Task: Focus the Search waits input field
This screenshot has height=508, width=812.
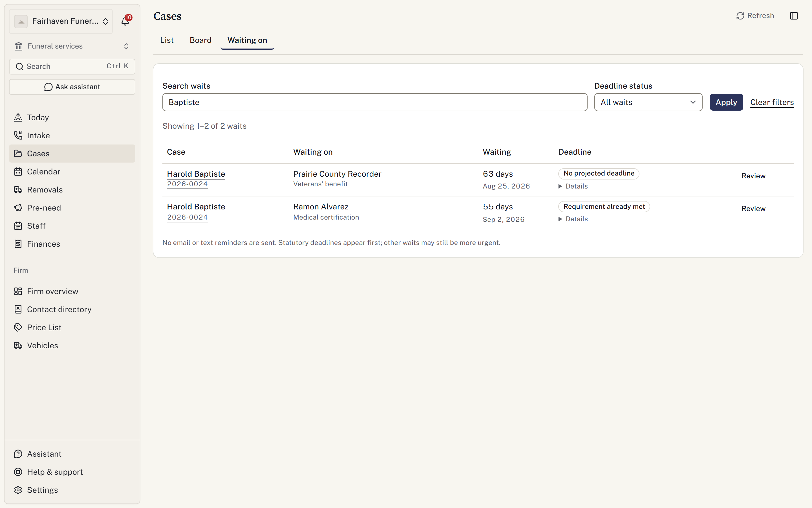Action: pyautogui.click(x=375, y=102)
